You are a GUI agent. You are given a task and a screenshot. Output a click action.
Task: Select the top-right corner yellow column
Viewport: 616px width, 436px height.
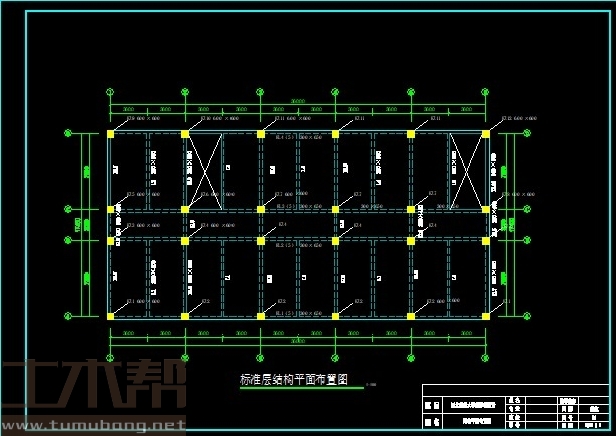tap(486, 133)
